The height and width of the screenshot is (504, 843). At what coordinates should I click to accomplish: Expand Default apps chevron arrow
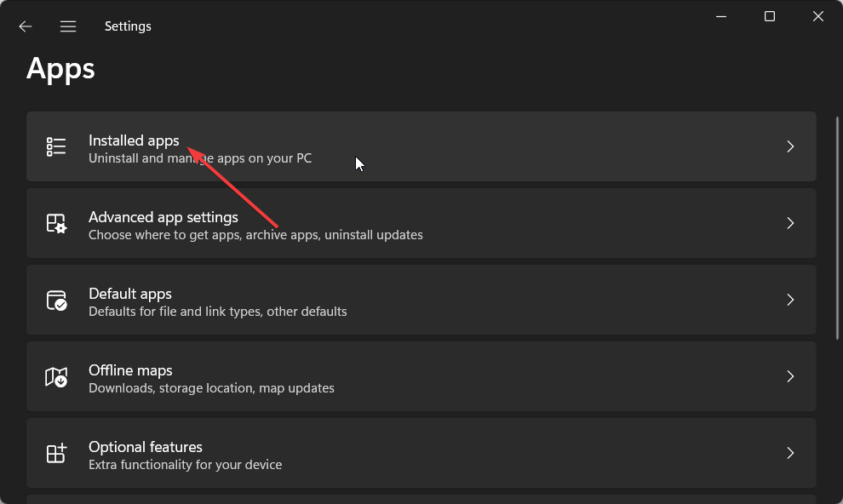(790, 300)
